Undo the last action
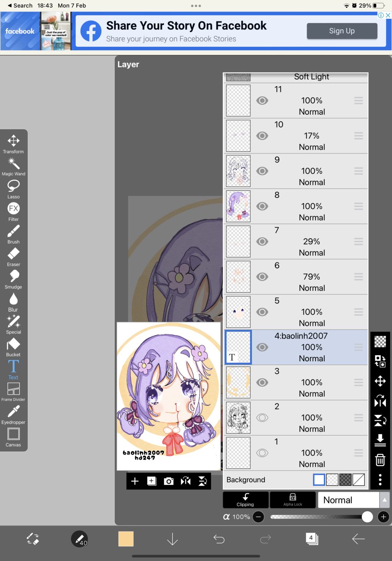The image size is (392, 561). pyautogui.click(x=219, y=539)
